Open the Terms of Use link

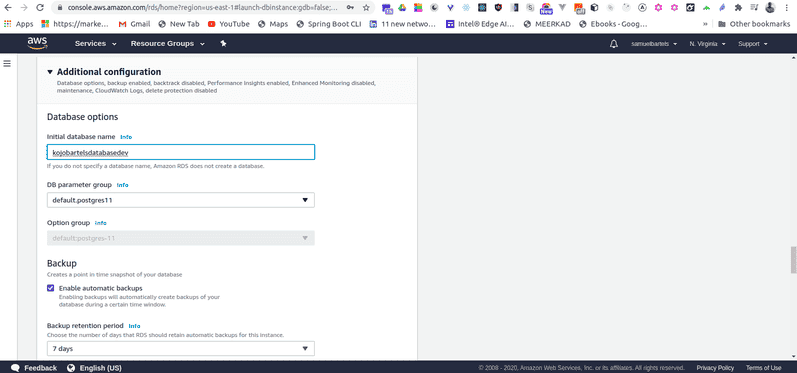[x=763, y=368]
